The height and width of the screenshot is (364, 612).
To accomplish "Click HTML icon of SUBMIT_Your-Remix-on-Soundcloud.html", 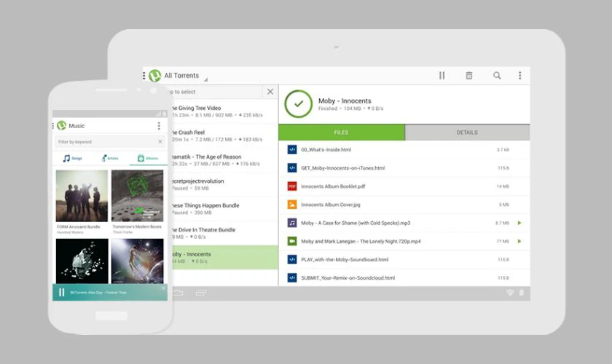I will [x=292, y=278].
